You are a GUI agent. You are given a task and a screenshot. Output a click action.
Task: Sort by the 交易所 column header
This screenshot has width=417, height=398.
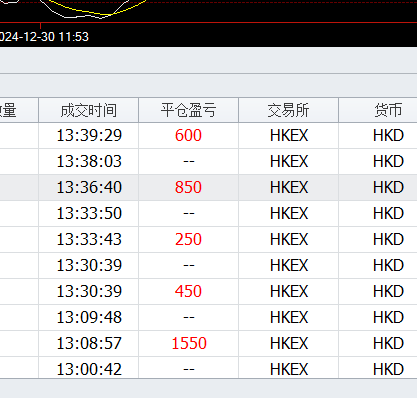(x=289, y=110)
